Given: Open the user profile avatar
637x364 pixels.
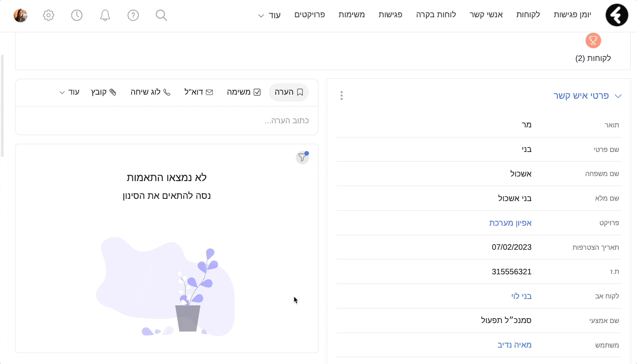Looking at the screenshot, I should click(20, 15).
